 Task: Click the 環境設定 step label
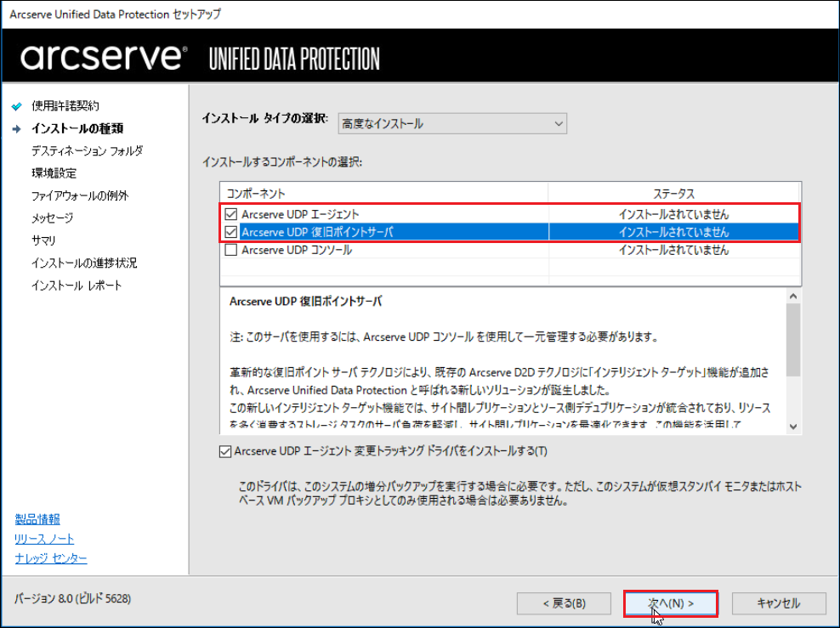click(54, 173)
